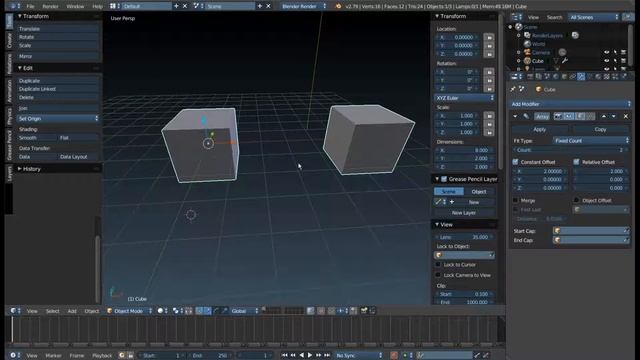Viewport: 640px width, 360px height.
Task: Click the Mirror button in tool shelf
Action: coord(58,56)
